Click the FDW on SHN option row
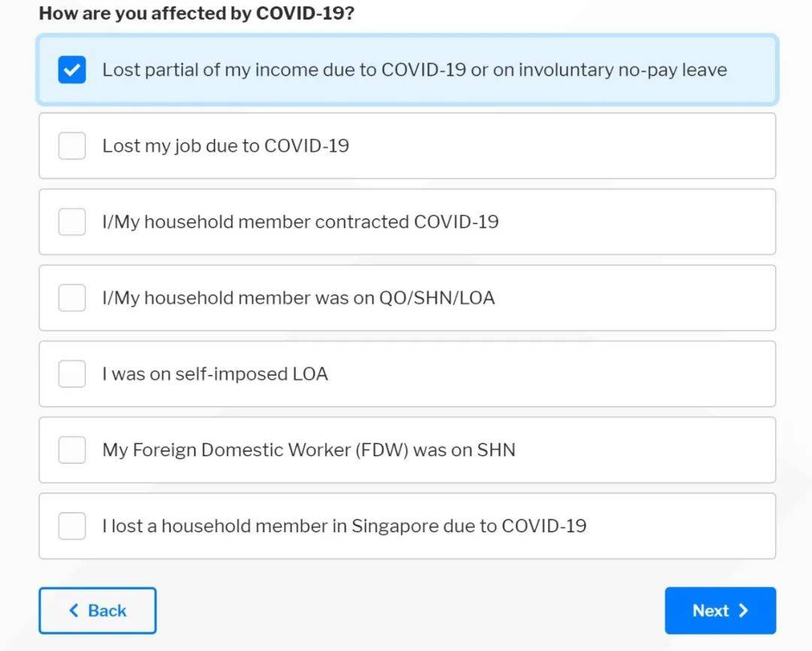Viewport: 812px width, 651px height. (x=406, y=450)
